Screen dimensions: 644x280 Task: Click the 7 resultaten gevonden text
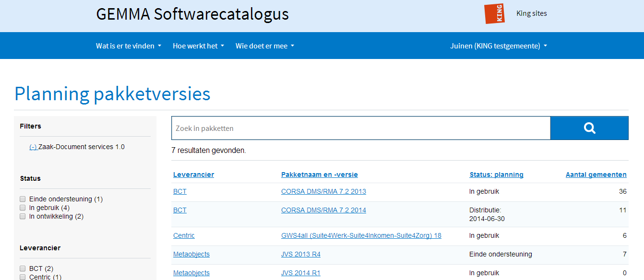tap(209, 150)
